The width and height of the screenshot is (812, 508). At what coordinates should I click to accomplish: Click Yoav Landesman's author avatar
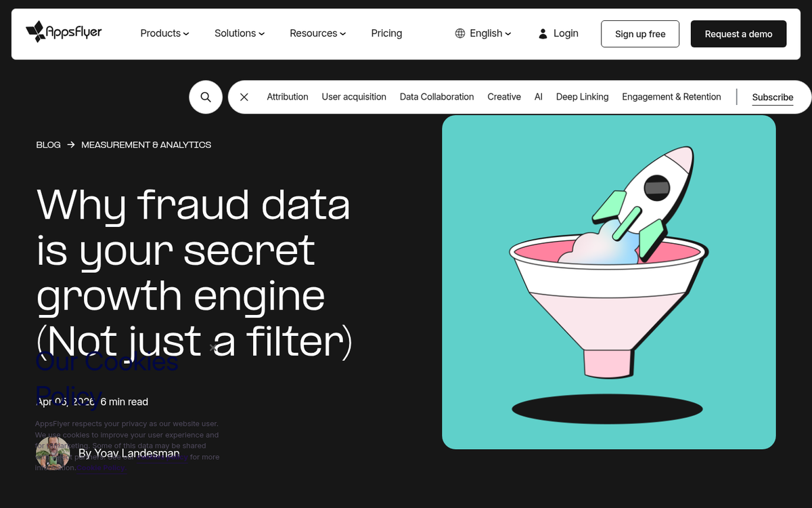(53, 453)
